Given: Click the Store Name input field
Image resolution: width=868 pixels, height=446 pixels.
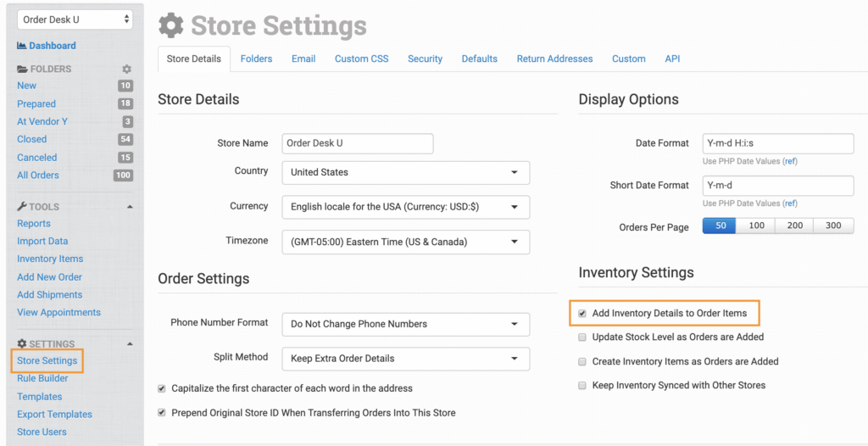Looking at the screenshot, I should pos(357,143).
